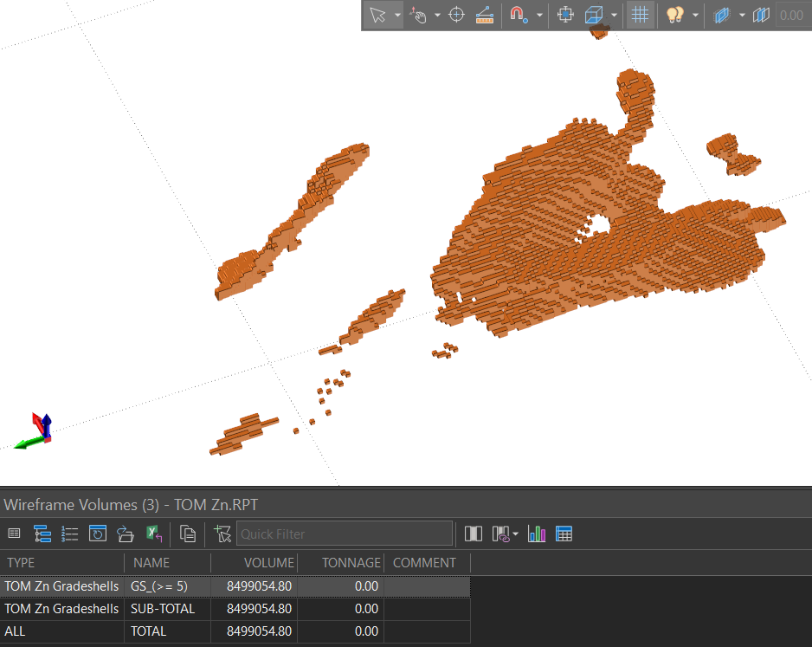Image resolution: width=812 pixels, height=647 pixels.
Task: Click the Quick Filter input box
Action: click(345, 534)
